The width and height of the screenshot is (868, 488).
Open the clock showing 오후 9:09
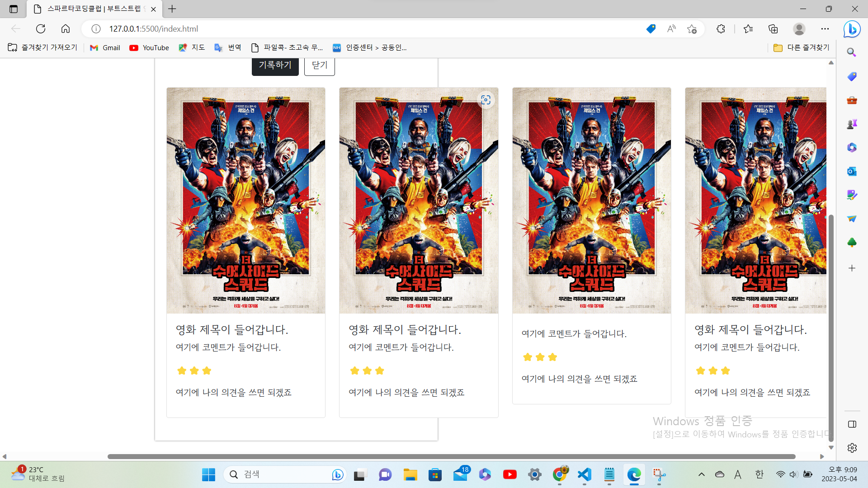point(839,474)
